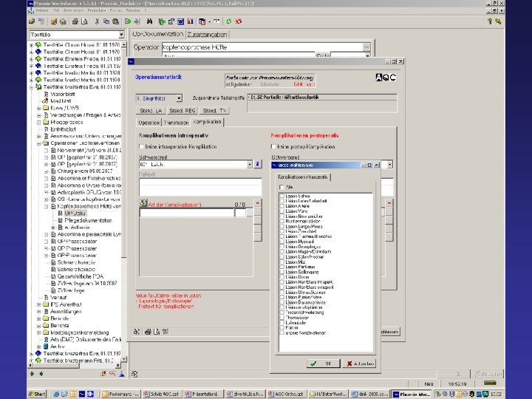Click the red cancel refresh icon
The width and height of the screenshot is (532, 399).
239,21
